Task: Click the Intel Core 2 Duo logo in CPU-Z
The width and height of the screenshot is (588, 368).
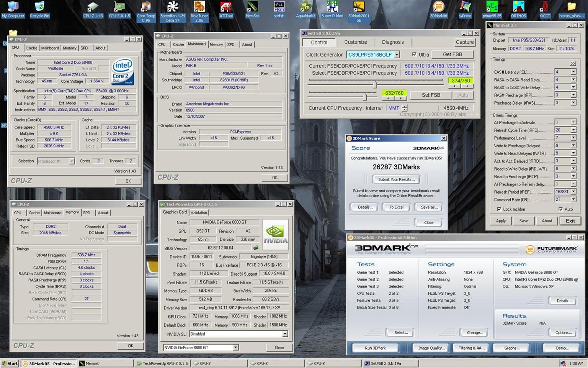Action: point(122,71)
